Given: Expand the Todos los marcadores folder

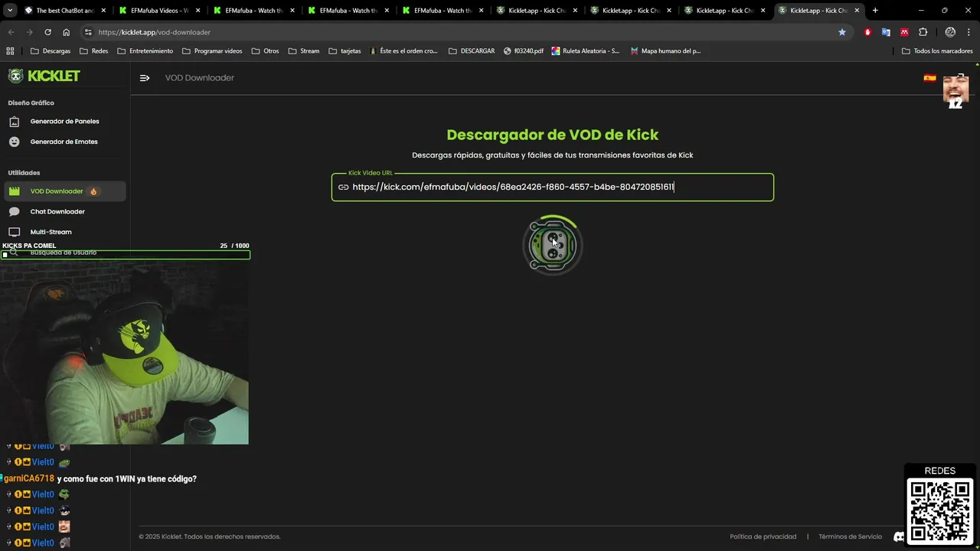Looking at the screenshot, I should [x=937, y=51].
